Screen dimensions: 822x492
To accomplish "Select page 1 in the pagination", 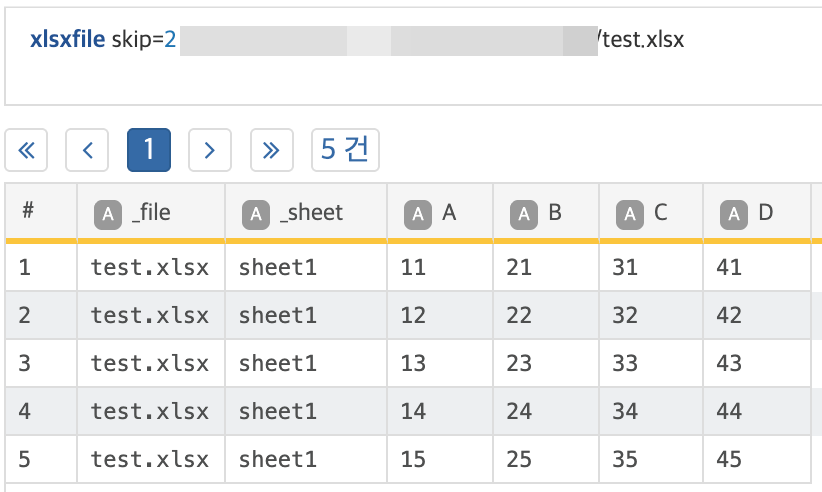I will click(x=149, y=150).
